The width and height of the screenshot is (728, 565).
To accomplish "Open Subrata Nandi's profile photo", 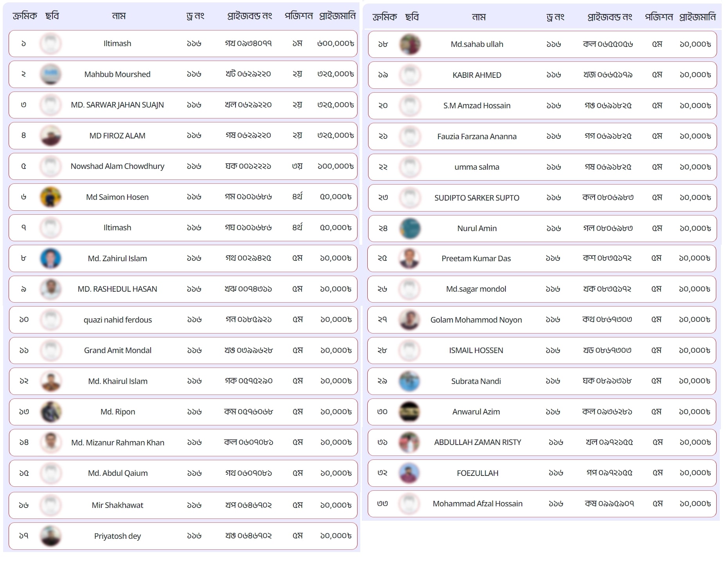I will point(409,381).
